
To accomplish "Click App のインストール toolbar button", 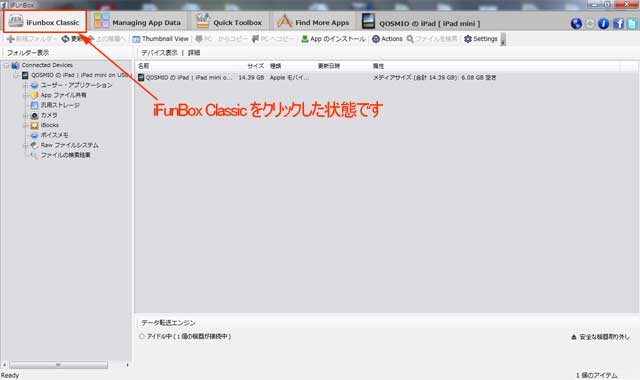I will [x=333, y=39].
